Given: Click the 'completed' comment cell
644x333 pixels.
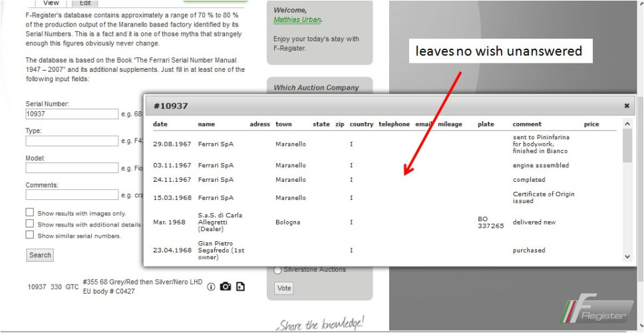Looking at the screenshot, I should click(x=529, y=180).
